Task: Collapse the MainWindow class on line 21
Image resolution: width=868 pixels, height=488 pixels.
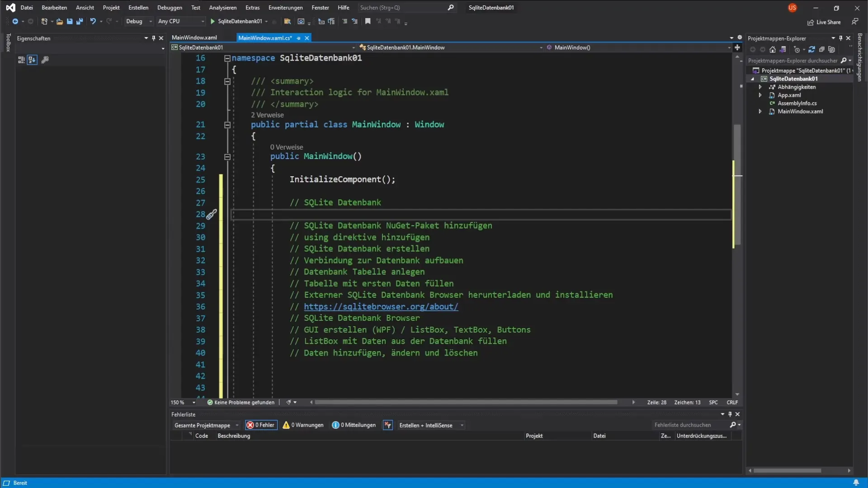Action: 227,125
